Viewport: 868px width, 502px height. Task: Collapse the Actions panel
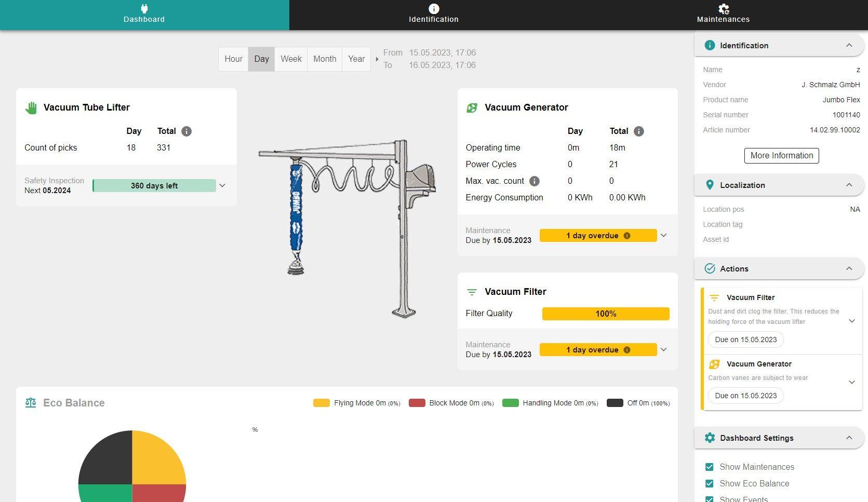click(849, 268)
